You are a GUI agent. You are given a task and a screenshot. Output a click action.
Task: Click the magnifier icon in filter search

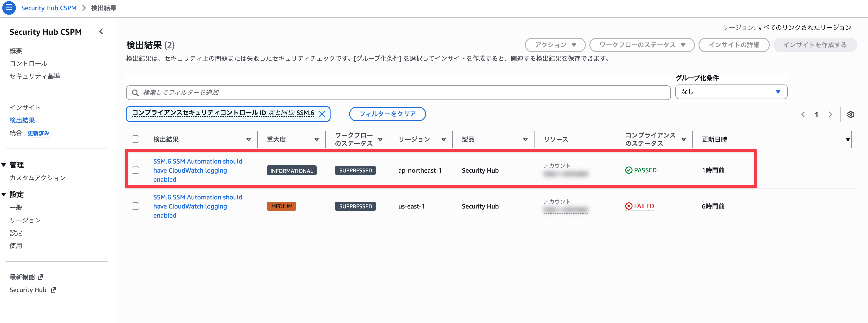tap(135, 92)
